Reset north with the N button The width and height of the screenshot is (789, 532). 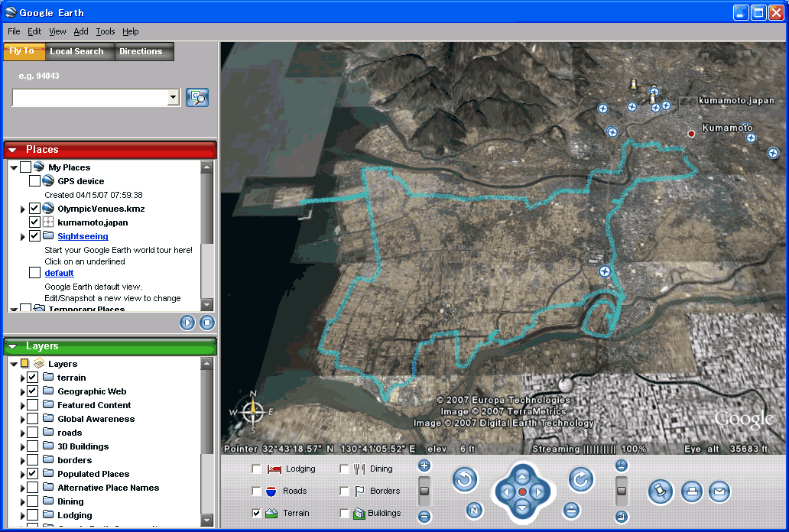coord(473,511)
